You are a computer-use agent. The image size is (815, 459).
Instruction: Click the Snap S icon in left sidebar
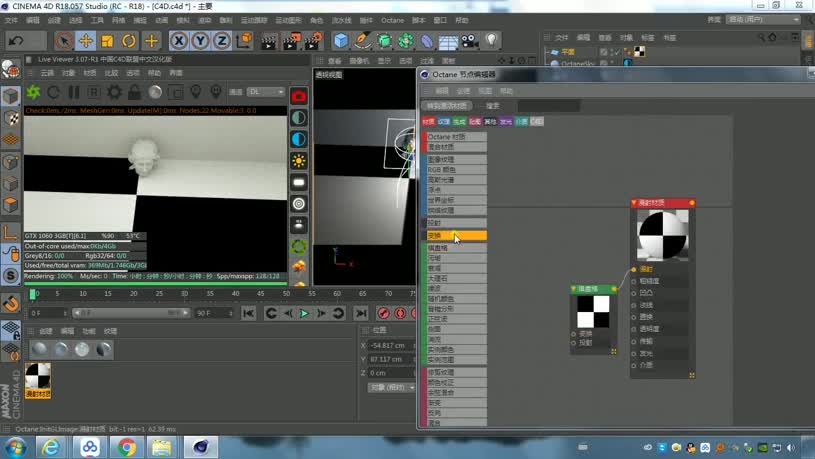point(11,276)
